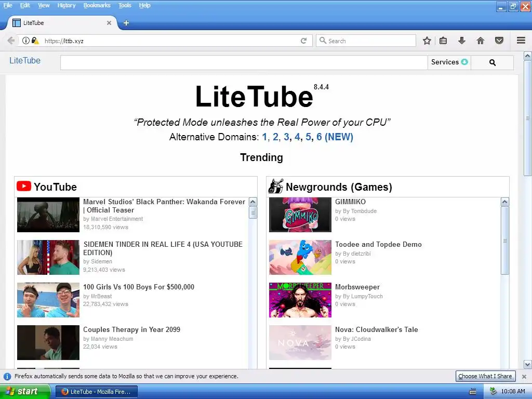Click the Black Panther video thumbnail
The image size is (532, 399).
point(48,215)
